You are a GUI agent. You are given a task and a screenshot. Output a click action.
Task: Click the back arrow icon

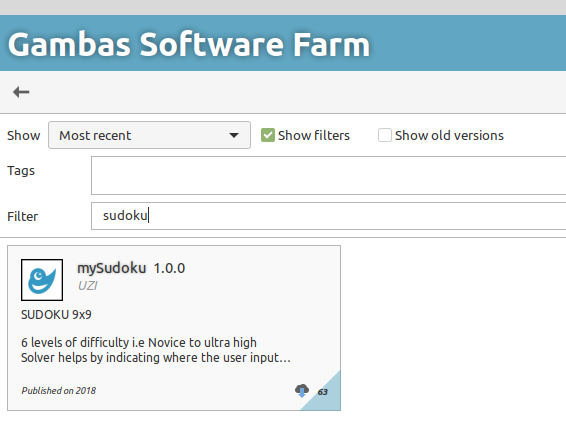coord(21,92)
